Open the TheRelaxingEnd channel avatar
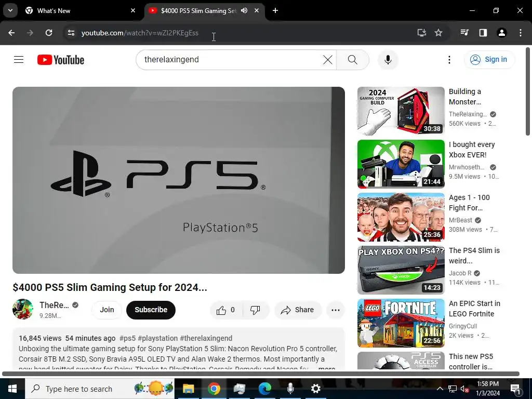The width and height of the screenshot is (532, 399). coord(23,309)
